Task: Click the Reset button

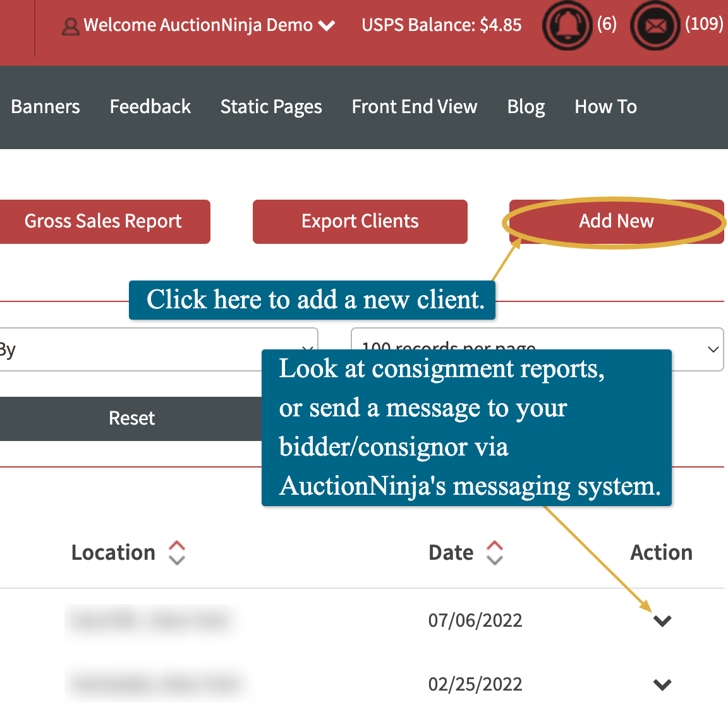Action: pyautogui.click(x=131, y=418)
